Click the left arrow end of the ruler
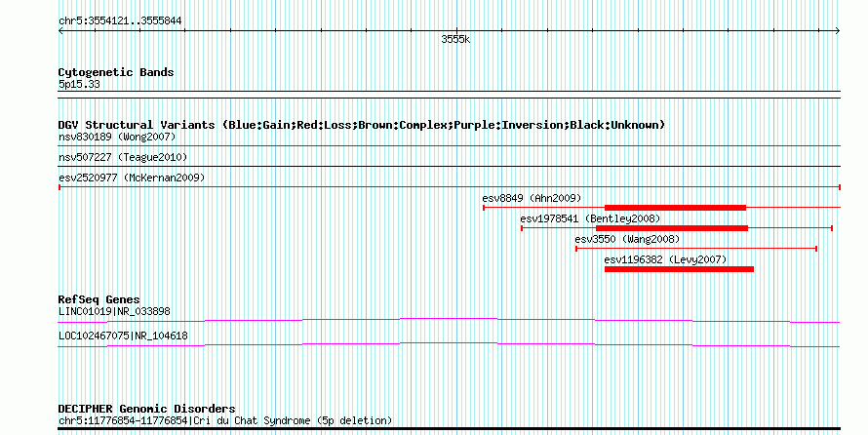The height and width of the screenshot is (435, 868). tap(60, 31)
